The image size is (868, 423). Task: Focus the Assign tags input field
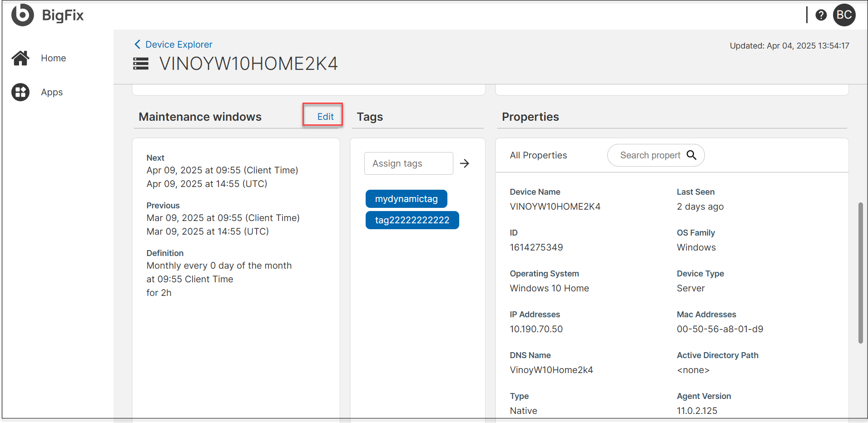(408, 163)
